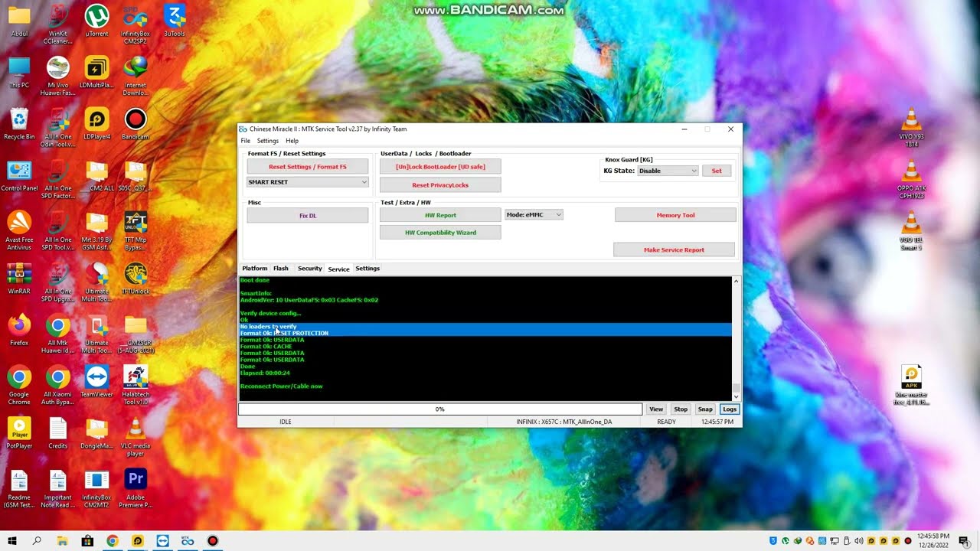Image resolution: width=980 pixels, height=551 pixels.
Task: Switch to the Platform tab
Action: (254, 269)
